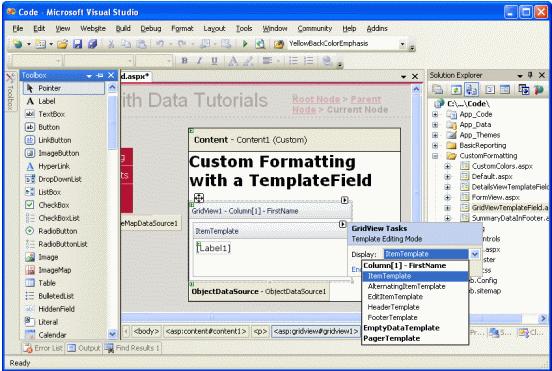Expand the App_Code folder node
The height and width of the screenshot is (371, 552).
click(435, 114)
